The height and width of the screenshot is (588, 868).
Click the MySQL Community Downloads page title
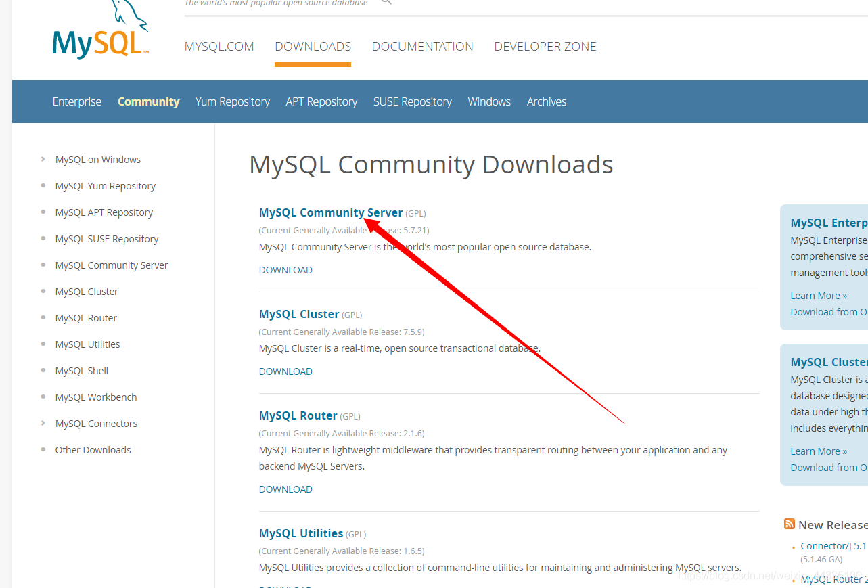click(431, 164)
